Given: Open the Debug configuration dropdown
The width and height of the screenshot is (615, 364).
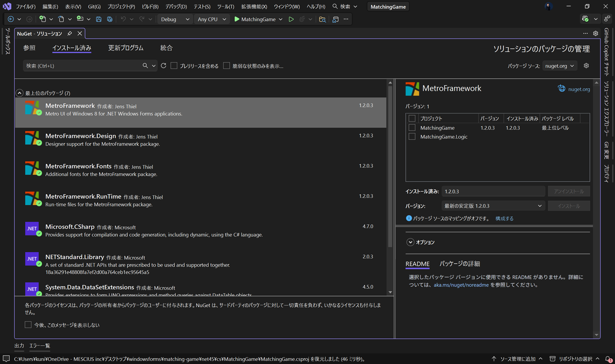Looking at the screenshot, I should click(x=174, y=19).
